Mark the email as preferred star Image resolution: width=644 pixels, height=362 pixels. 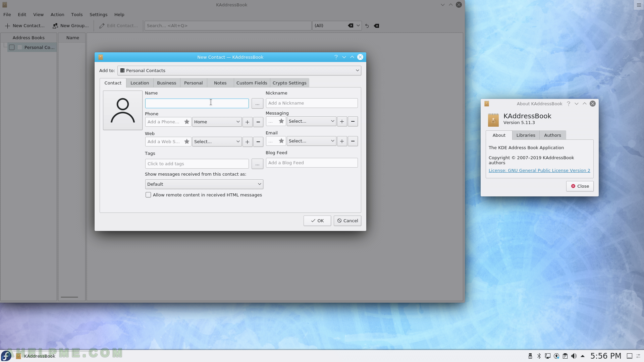click(281, 141)
